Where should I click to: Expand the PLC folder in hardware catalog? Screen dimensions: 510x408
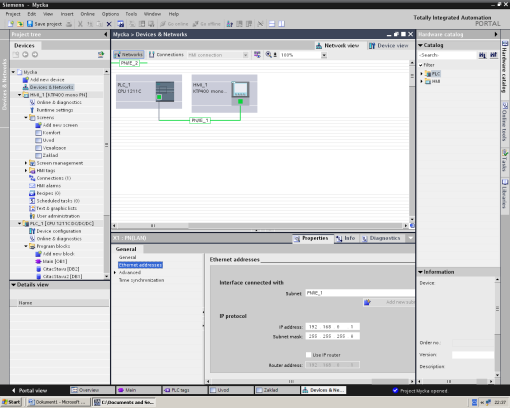421,74
